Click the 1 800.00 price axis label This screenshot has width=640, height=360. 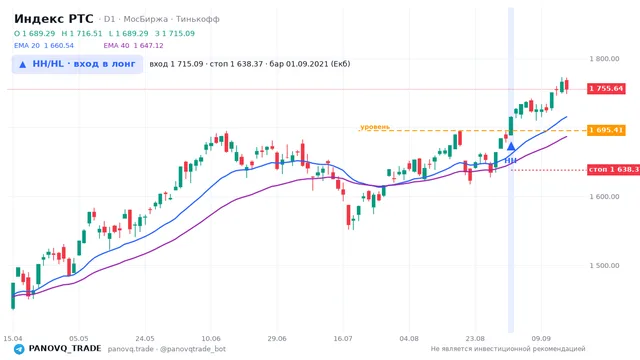604,59
